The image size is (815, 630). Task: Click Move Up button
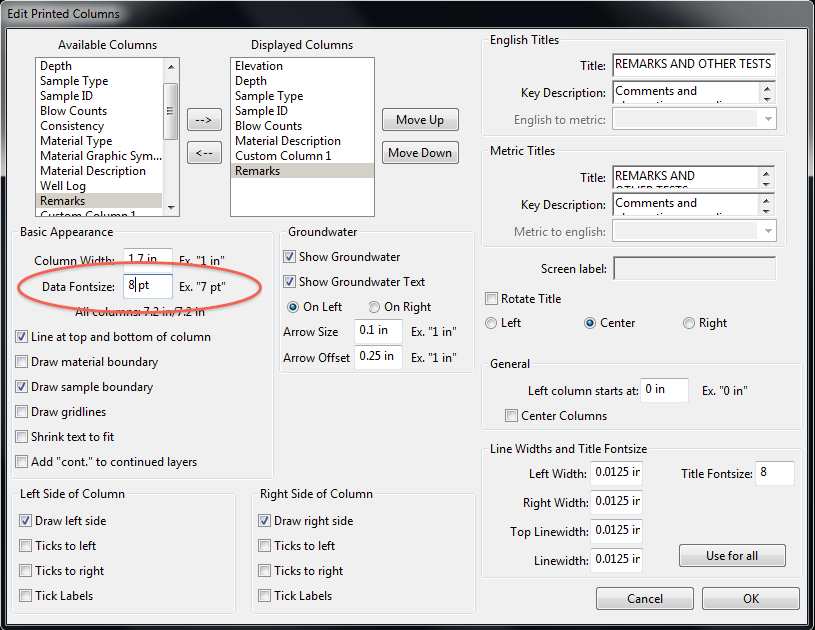click(x=419, y=120)
